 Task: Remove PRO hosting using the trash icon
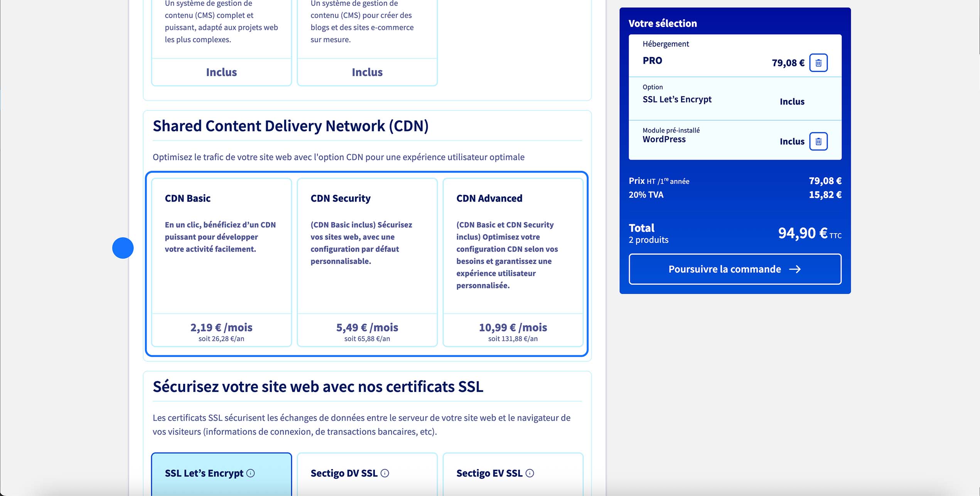[x=819, y=62]
